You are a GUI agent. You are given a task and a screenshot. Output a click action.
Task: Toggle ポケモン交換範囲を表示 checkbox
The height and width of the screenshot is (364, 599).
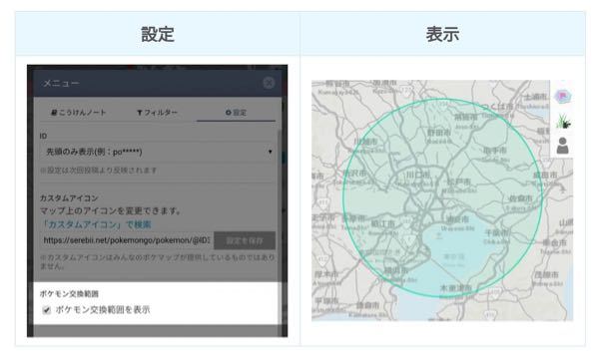[47, 310]
